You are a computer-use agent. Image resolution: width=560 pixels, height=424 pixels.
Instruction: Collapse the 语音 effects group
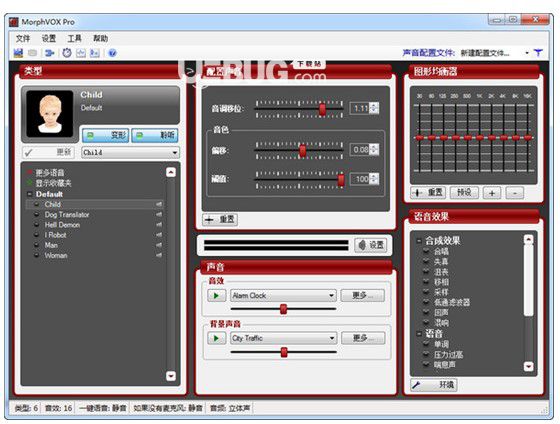[419, 334]
